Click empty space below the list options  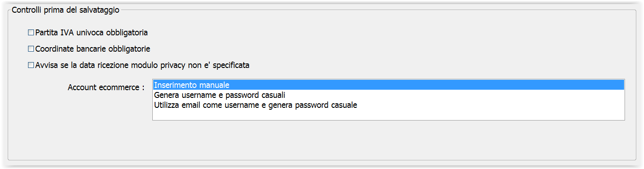coord(389,115)
